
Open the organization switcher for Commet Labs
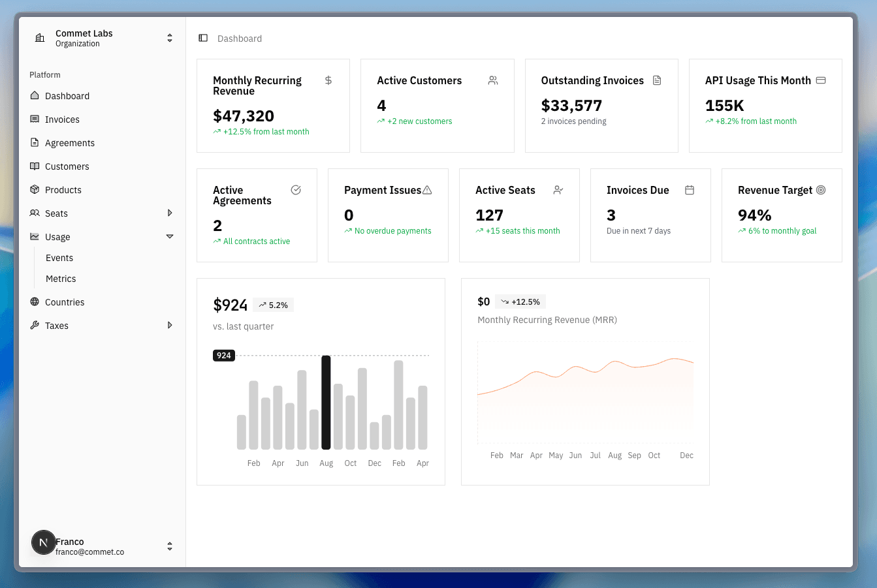tap(169, 38)
